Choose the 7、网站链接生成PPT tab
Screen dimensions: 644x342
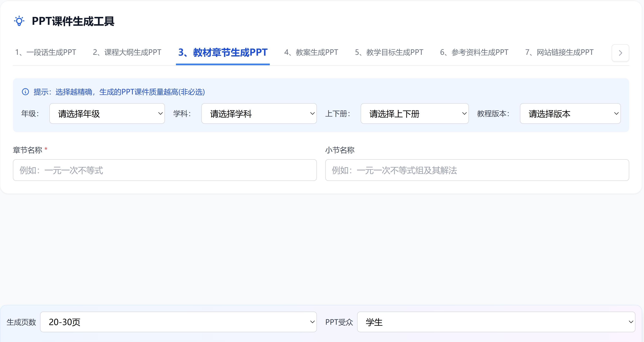point(560,53)
